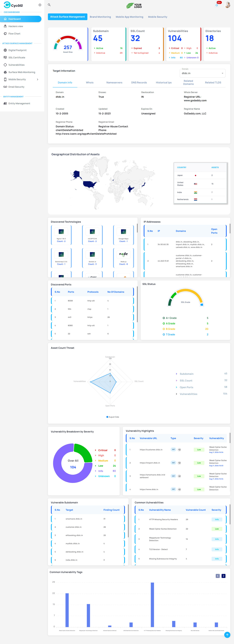Open Hackers view in the sidebar
Screen dimensions: 234x644
pyautogui.click(x=21, y=26)
